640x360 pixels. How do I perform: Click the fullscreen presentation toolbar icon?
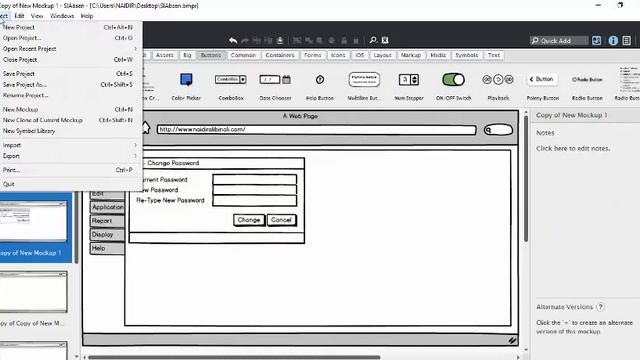[385, 40]
